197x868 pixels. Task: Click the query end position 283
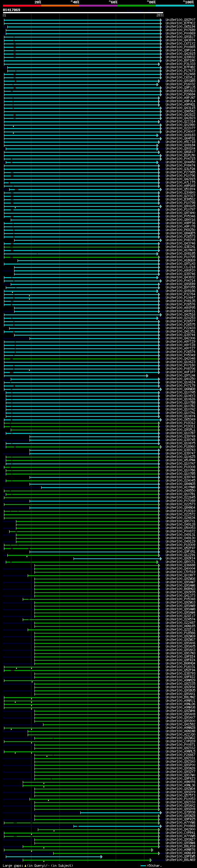(x=159, y=15)
